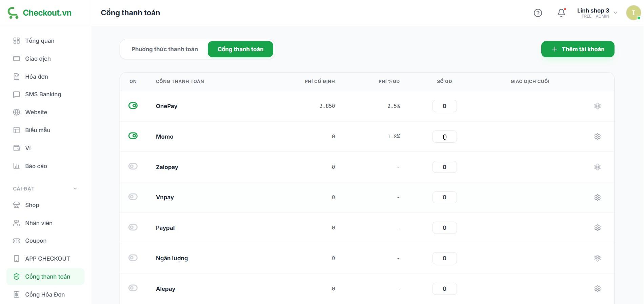The width and height of the screenshot is (644, 304).
Task: Open Báo cáo reports page
Action: 36,166
